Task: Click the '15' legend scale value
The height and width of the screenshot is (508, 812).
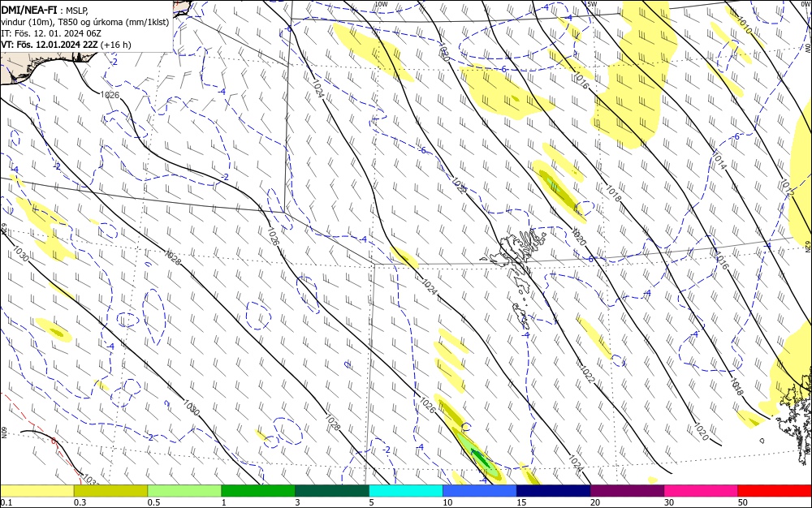Action: click(x=521, y=502)
